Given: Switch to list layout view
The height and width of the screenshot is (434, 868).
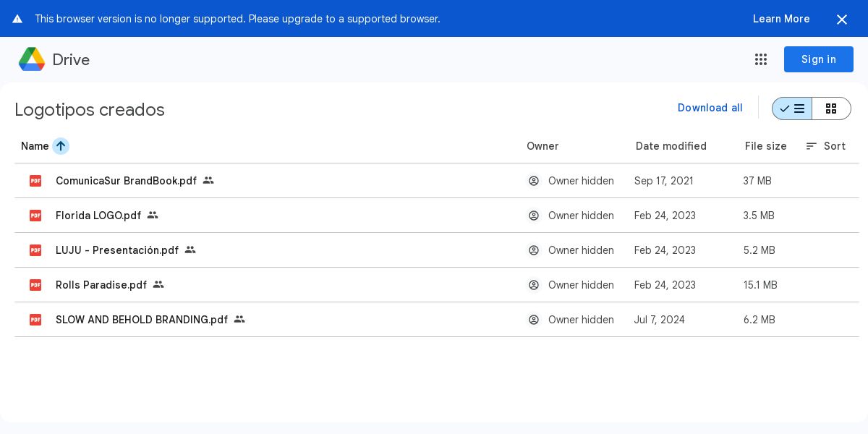Looking at the screenshot, I should 792,109.
